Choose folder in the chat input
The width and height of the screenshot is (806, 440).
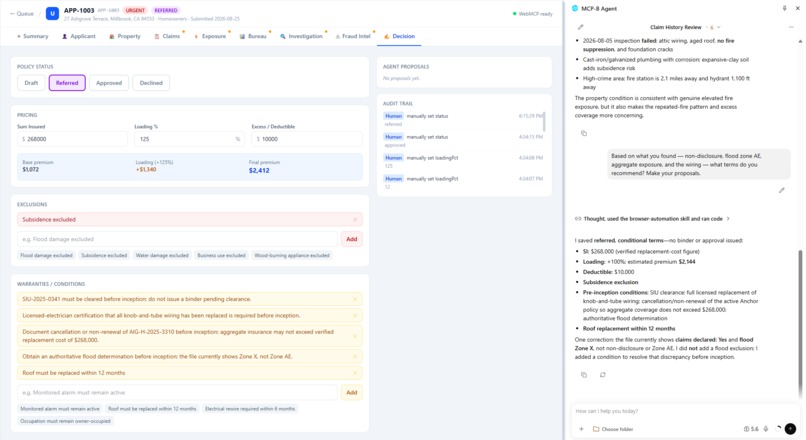613,429
